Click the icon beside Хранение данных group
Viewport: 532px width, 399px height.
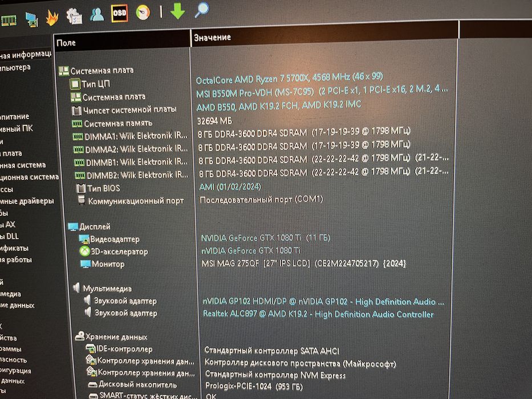point(80,336)
